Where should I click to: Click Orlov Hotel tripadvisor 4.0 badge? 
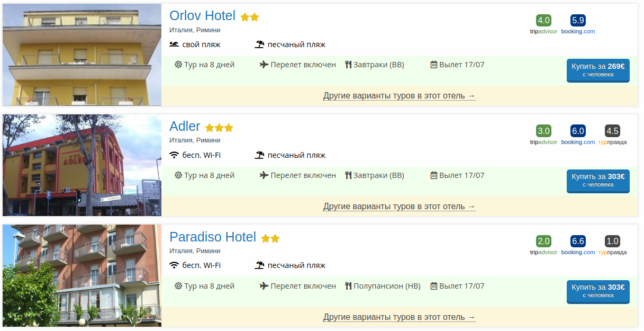543,21
